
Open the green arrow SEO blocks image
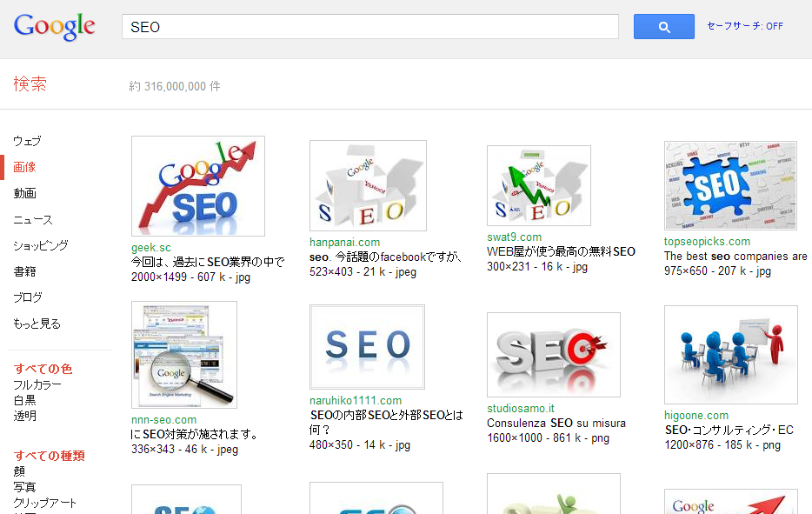(538, 185)
